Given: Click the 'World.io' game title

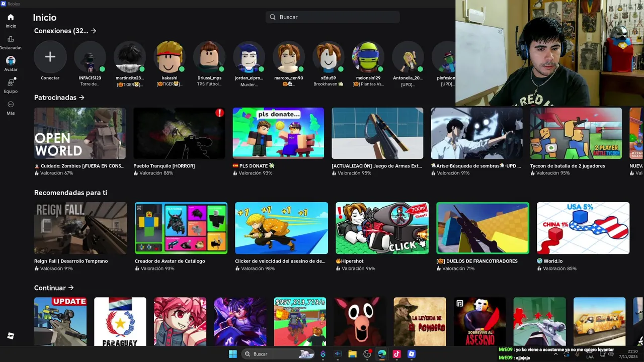Looking at the screenshot, I should click(549, 261).
